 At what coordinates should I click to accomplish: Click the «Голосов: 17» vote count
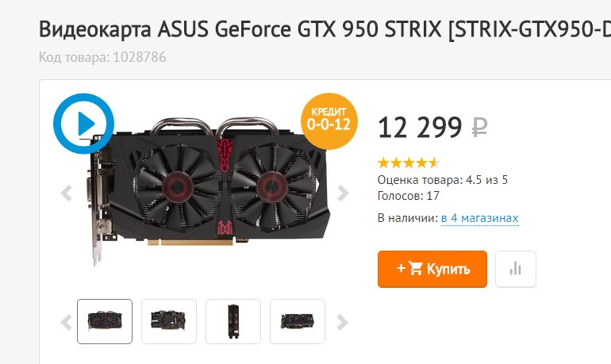[409, 195]
